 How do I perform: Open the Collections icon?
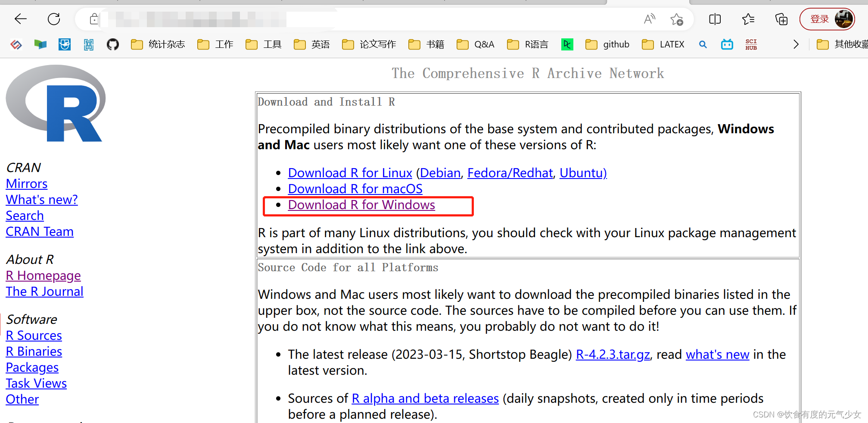click(781, 19)
